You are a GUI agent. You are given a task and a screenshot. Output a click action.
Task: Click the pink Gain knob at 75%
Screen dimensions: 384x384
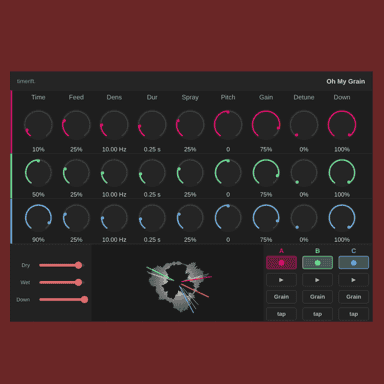(x=266, y=125)
